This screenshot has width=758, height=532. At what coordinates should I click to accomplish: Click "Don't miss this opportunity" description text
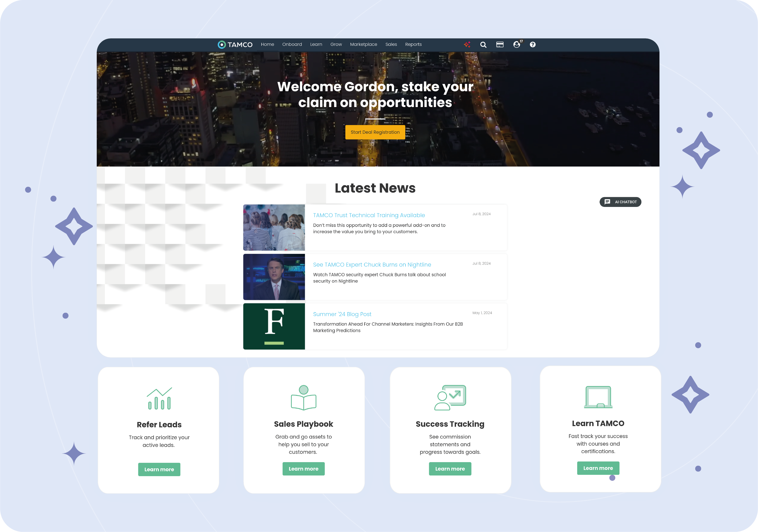tap(379, 228)
